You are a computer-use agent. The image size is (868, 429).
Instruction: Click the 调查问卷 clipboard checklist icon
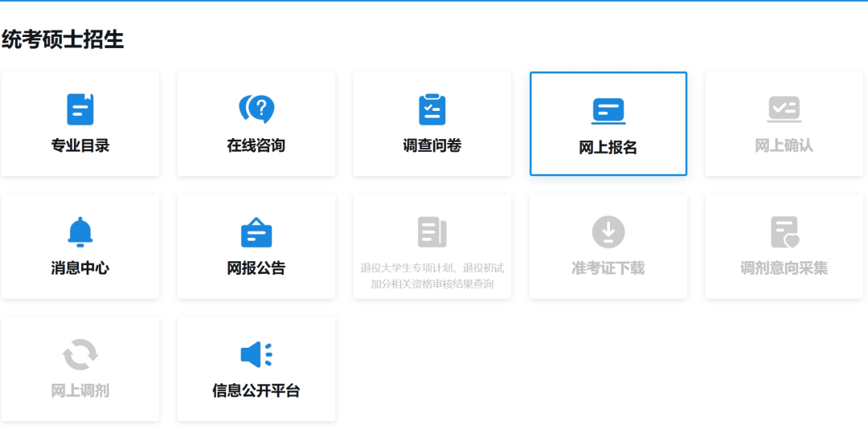432,109
